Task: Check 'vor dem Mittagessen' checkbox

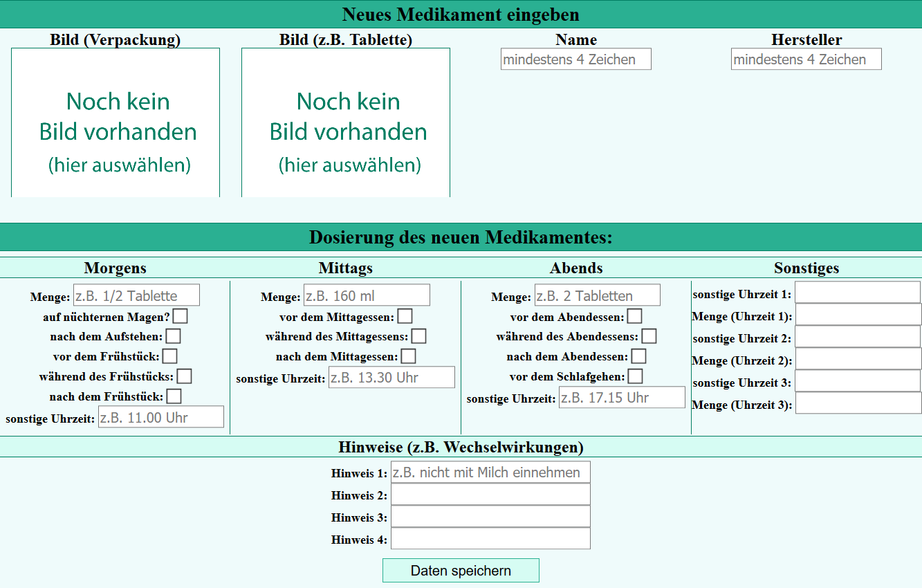Action: [405, 316]
